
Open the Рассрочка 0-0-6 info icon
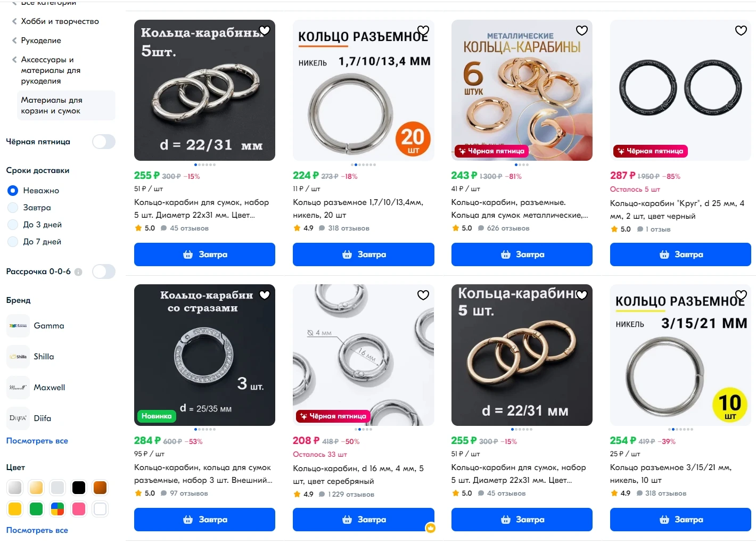click(x=79, y=272)
